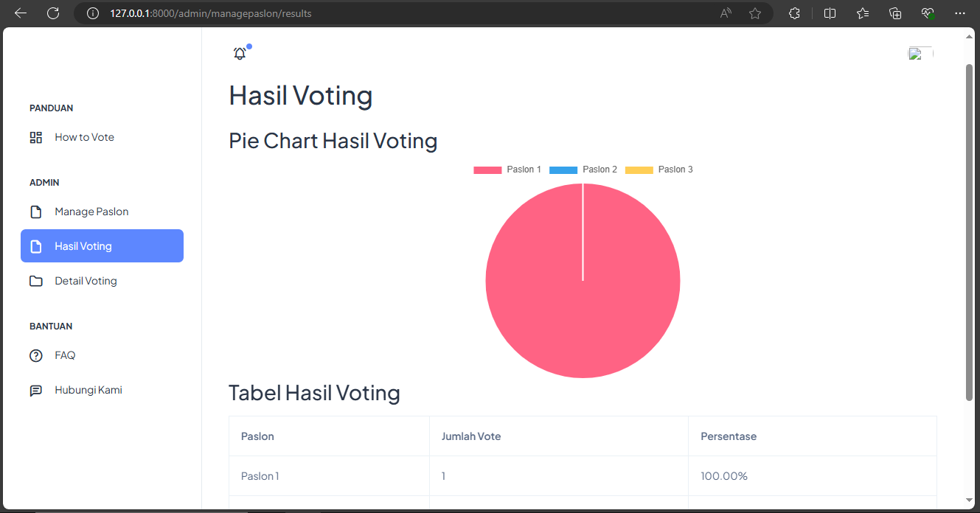Toggle Paslon 3 legend in pie chart
Screen dimensions: 980x513
tap(658, 170)
